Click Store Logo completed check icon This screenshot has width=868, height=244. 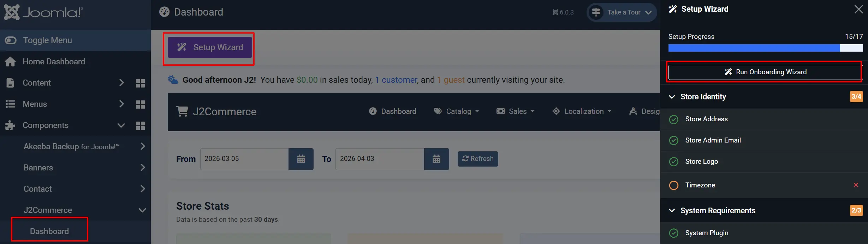674,162
